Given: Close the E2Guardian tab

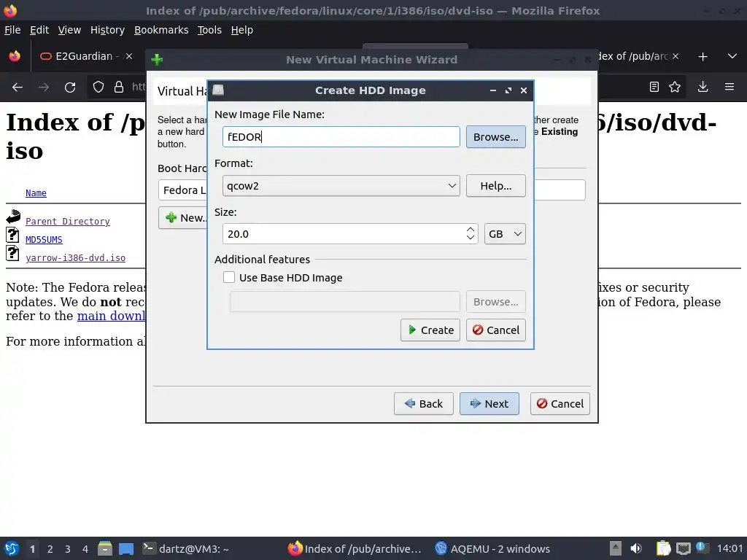Looking at the screenshot, I should click(x=128, y=56).
